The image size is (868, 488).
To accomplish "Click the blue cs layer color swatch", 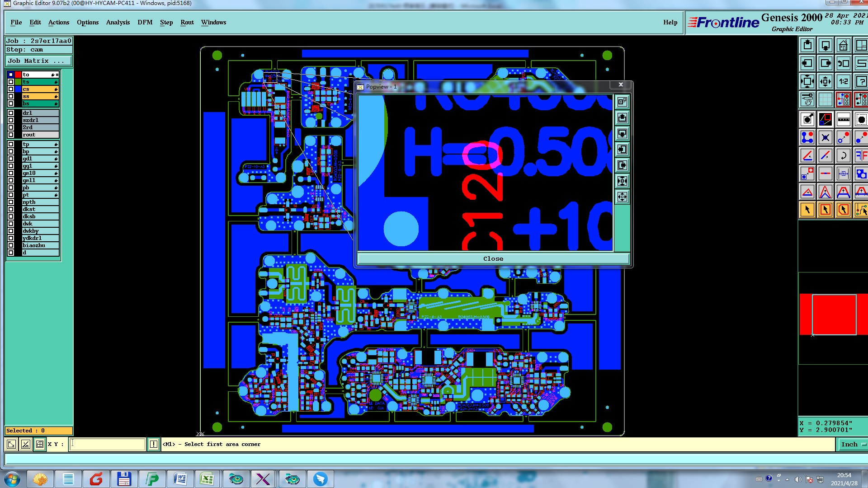I will 18,89.
